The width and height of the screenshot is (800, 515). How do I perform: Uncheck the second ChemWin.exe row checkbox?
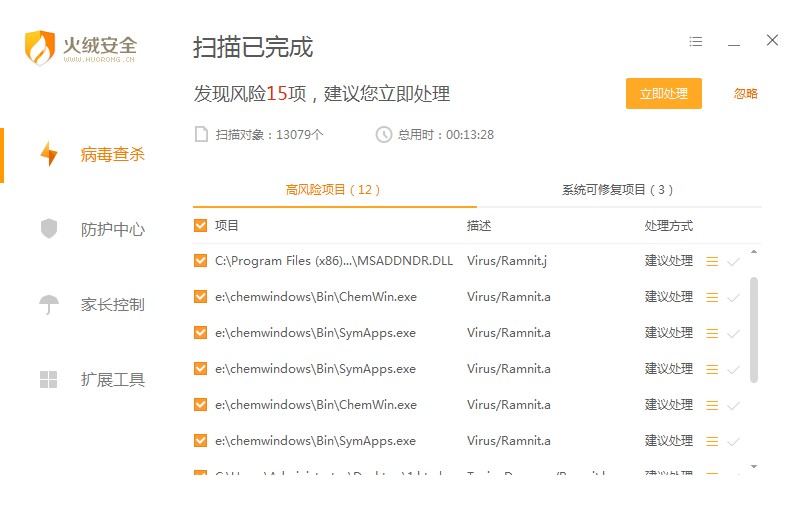(201, 404)
